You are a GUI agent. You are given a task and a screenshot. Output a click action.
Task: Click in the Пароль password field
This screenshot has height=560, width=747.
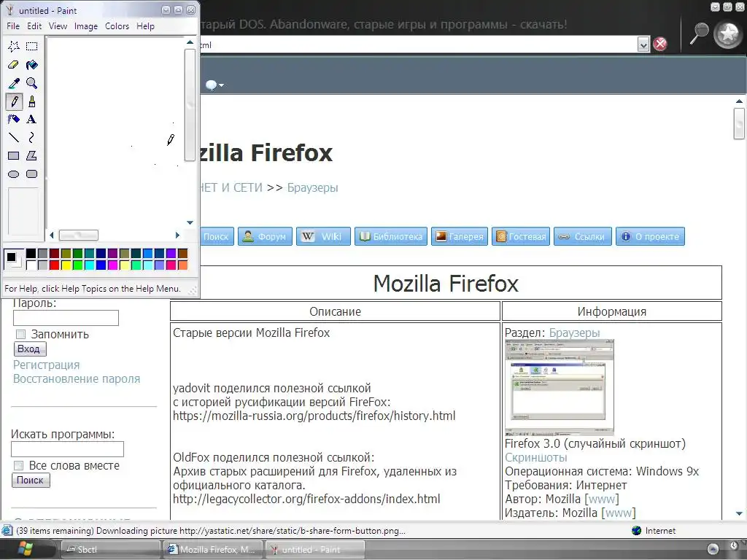click(x=66, y=318)
